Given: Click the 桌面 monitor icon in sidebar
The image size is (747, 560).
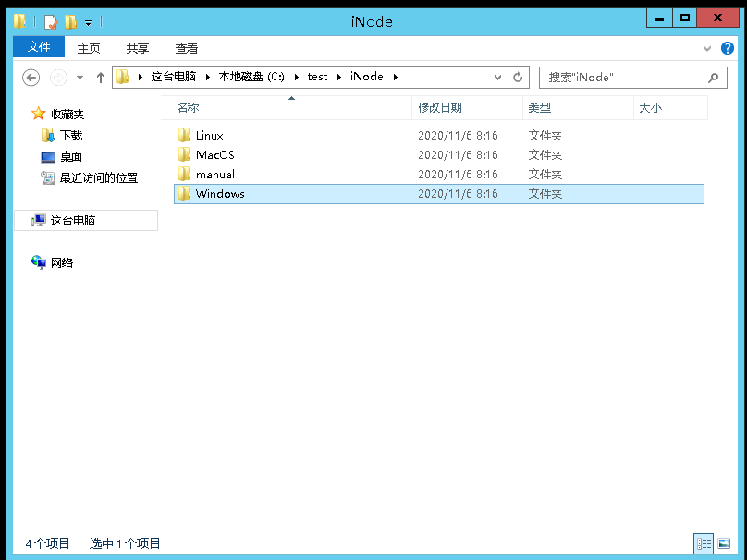Looking at the screenshot, I should click(x=48, y=157).
